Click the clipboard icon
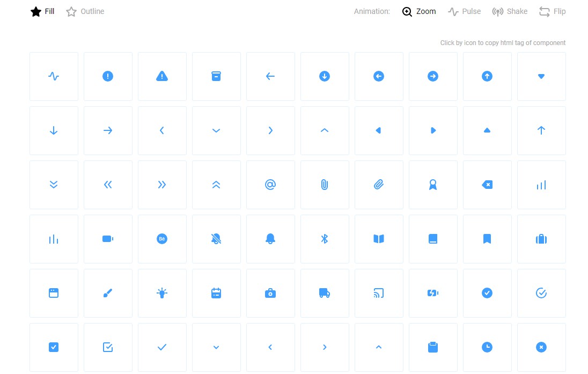 tap(433, 347)
